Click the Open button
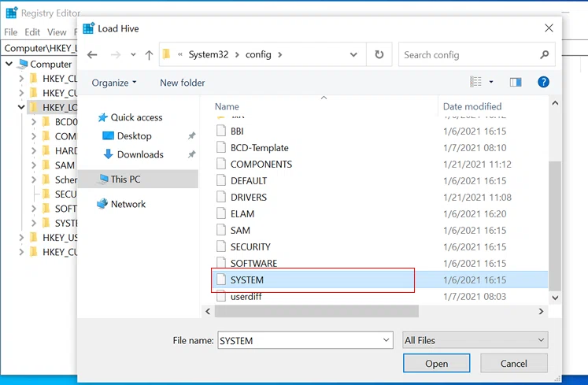Viewport: 588px width, 385px height. tap(437, 363)
